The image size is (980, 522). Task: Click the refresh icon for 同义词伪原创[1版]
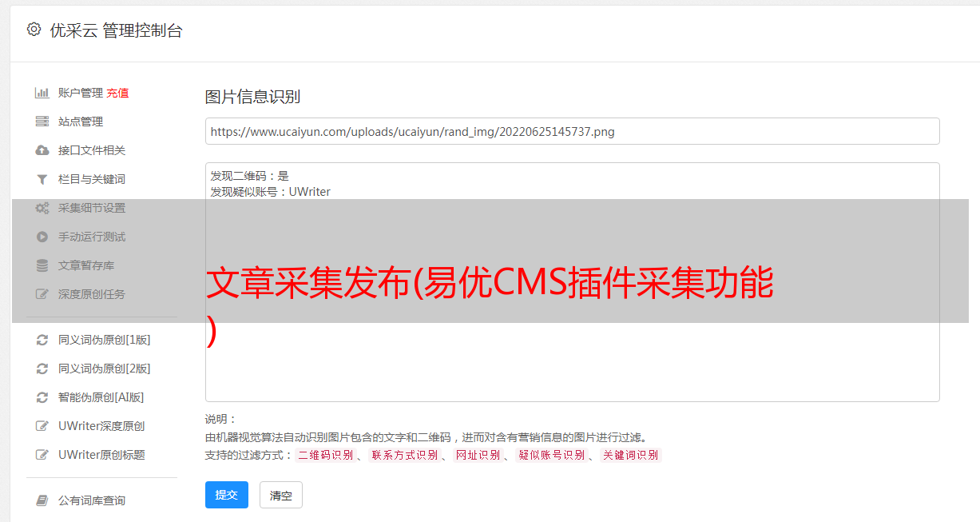coord(42,340)
